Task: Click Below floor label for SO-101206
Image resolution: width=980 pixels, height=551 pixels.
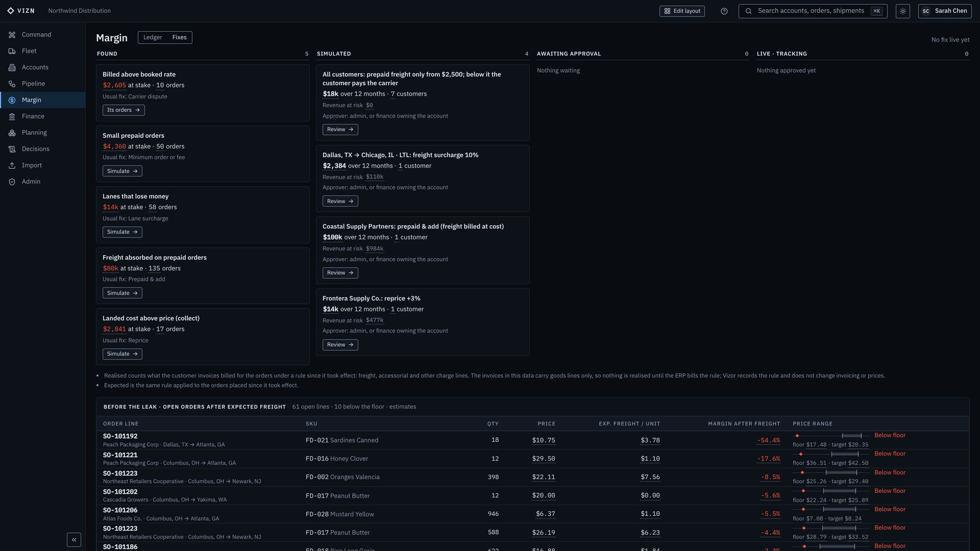Action: pos(890,509)
